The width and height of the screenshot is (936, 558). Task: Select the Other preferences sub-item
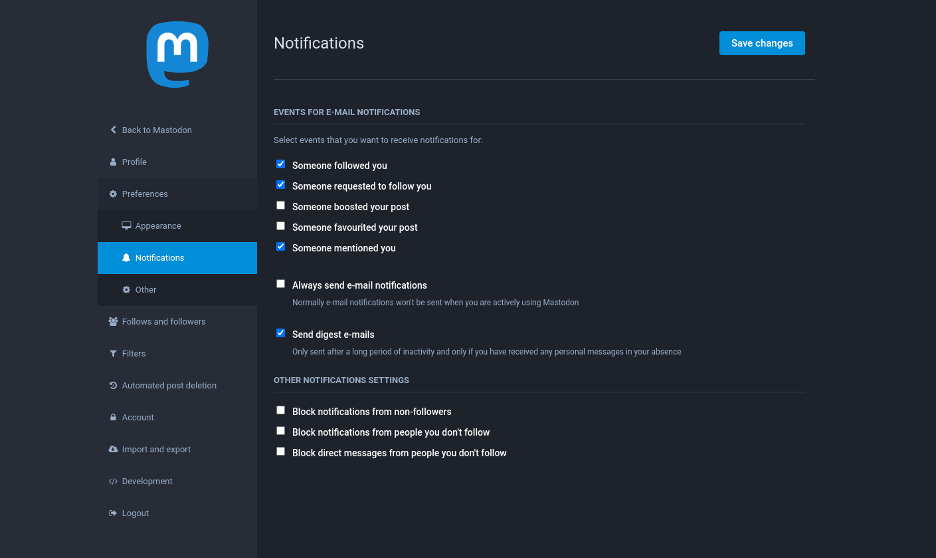(x=146, y=290)
